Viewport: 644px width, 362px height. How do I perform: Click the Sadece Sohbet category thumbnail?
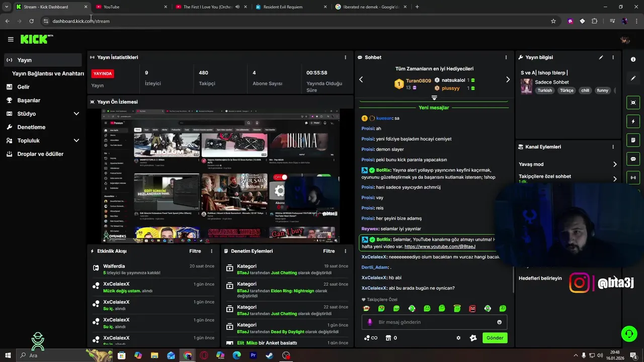(526, 86)
